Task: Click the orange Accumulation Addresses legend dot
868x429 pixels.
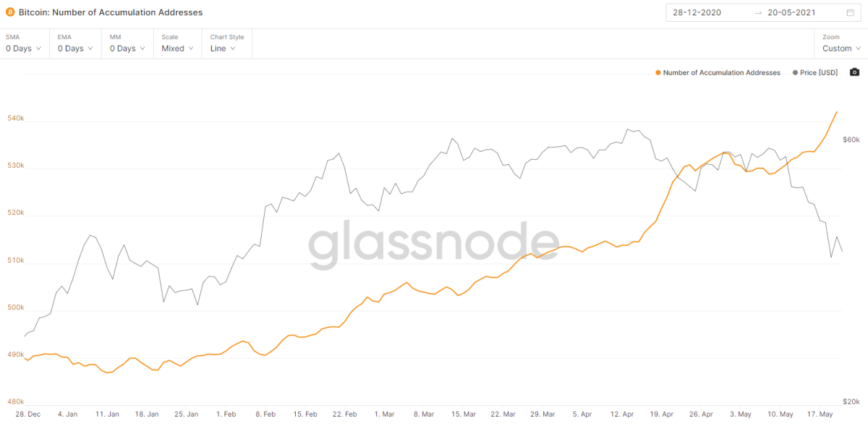Action: pyautogui.click(x=658, y=73)
